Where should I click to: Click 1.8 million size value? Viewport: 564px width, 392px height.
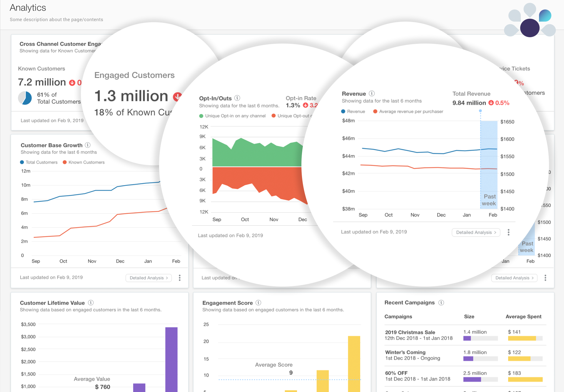(x=475, y=352)
